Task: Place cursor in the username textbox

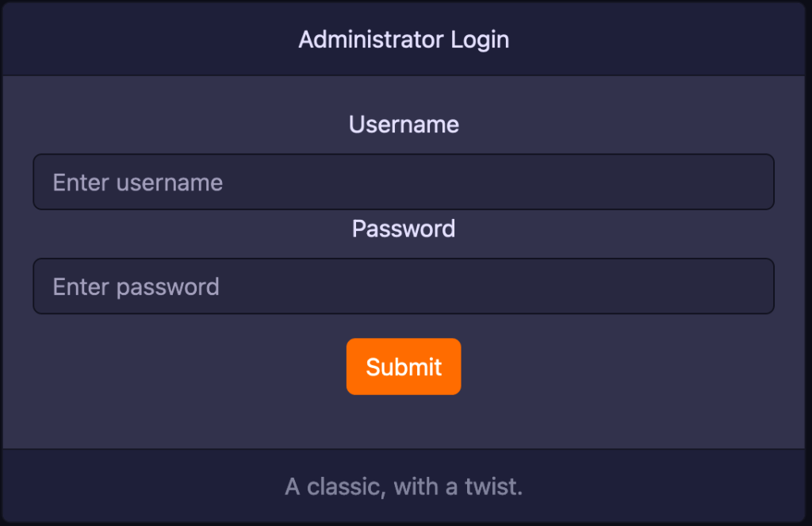Action: [x=403, y=182]
